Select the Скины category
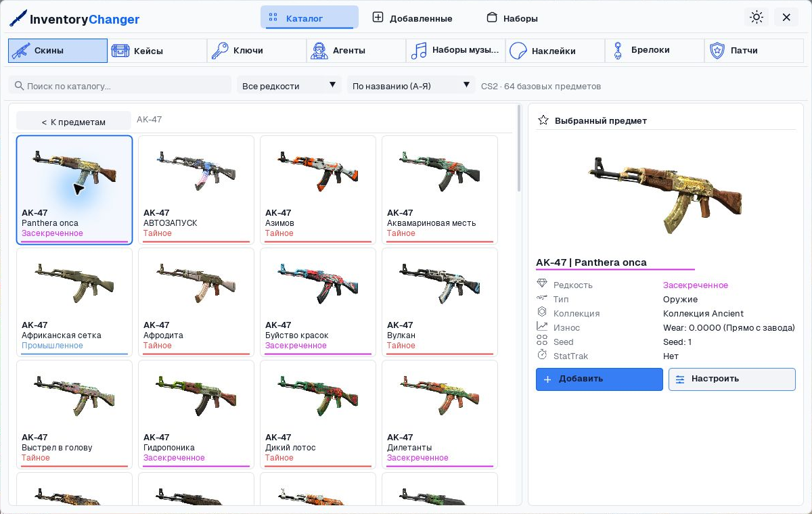The image size is (812, 514). 58,51
